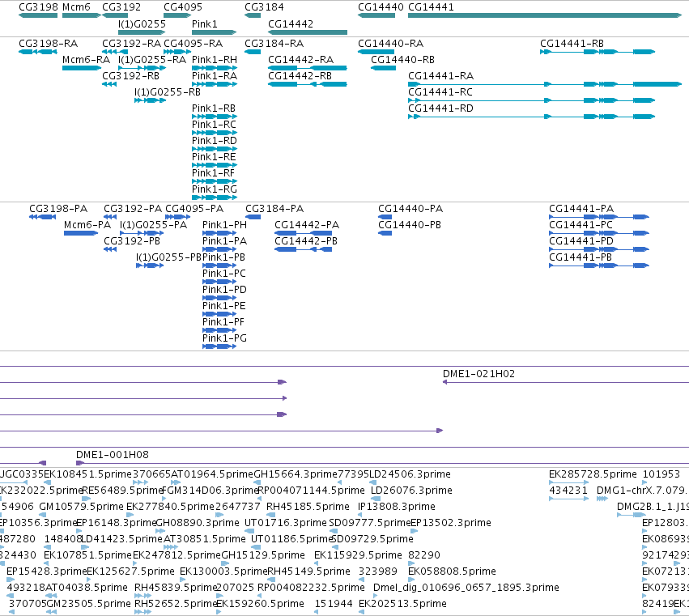Select the RE56489.5prime EST label
Image resolution: width=689 pixels, height=616 pixels.
(x=122, y=490)
